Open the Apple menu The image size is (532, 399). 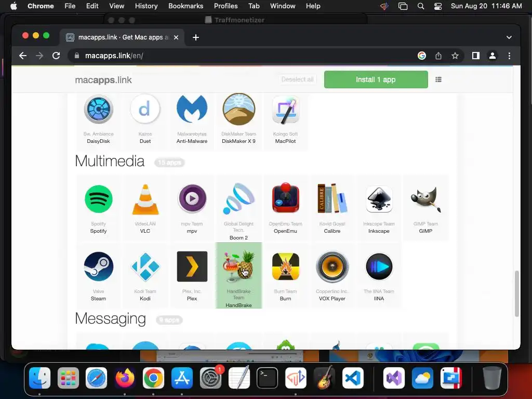[14, 6]
